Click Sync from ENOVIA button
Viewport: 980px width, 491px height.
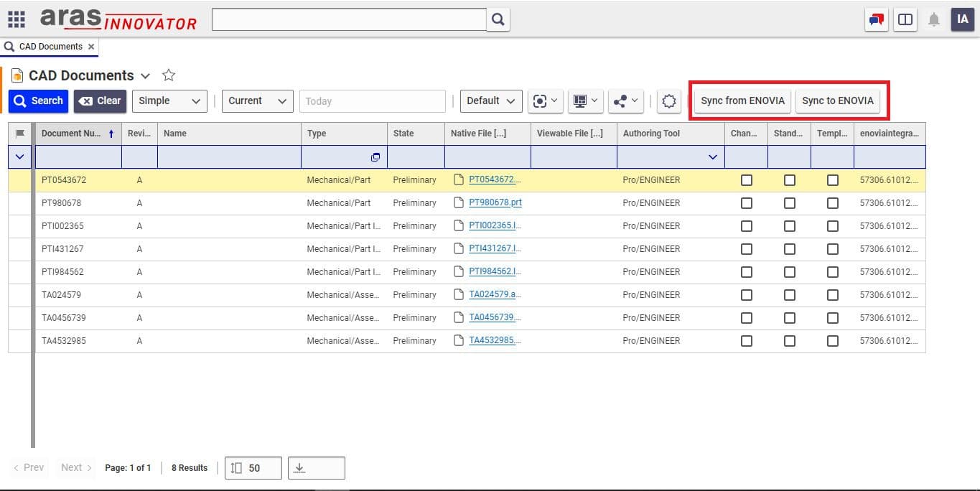pos(742,101)
